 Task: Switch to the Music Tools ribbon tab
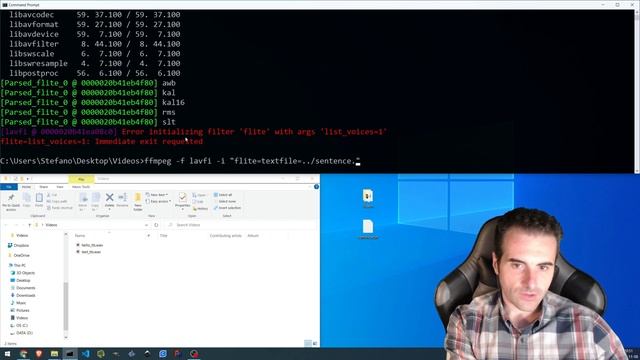click(x=81, y=187)
